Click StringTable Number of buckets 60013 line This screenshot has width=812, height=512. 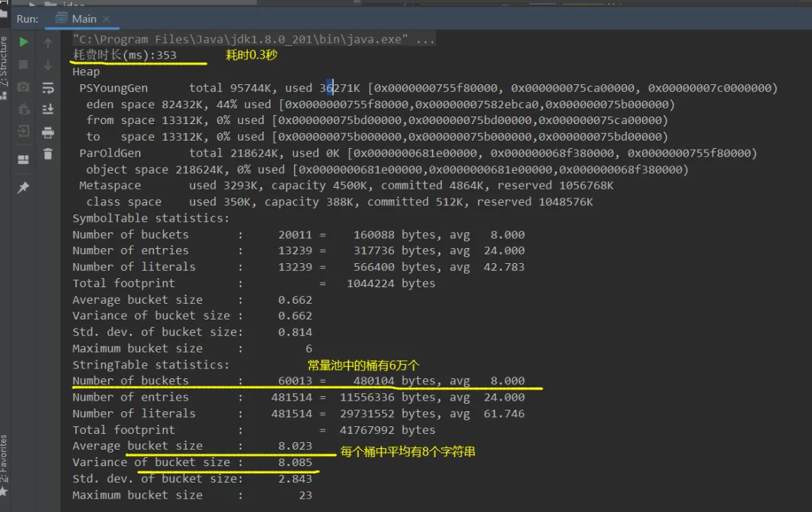click(298, 381)
